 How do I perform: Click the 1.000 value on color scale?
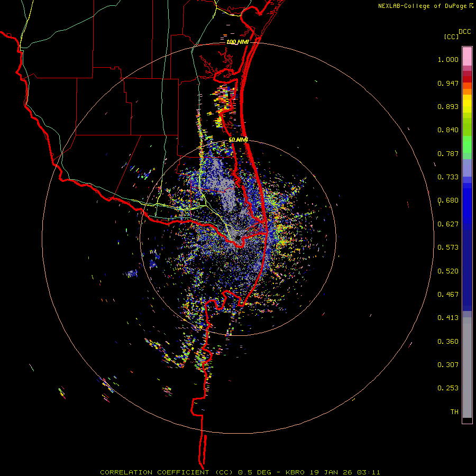click(448, 59)
